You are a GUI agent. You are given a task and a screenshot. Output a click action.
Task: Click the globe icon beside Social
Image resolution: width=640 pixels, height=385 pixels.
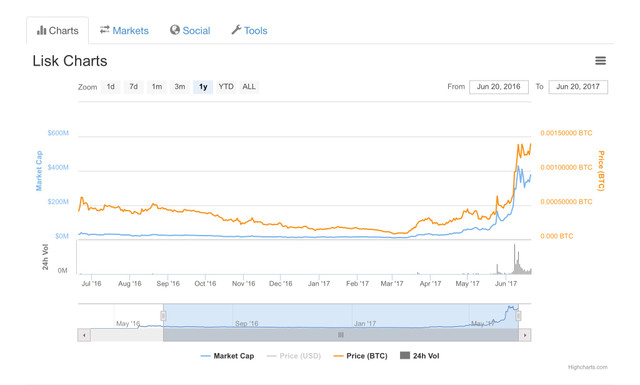(x=175, y=30)
